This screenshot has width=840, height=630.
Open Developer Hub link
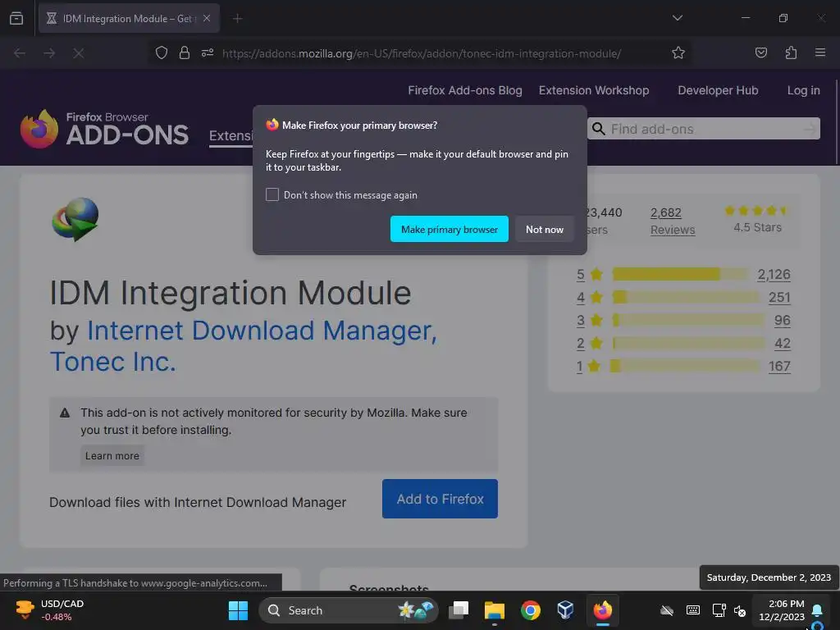718,90
